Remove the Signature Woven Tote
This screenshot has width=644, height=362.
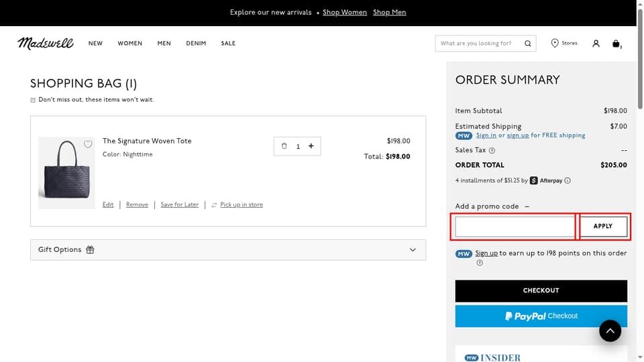point(137,205)
